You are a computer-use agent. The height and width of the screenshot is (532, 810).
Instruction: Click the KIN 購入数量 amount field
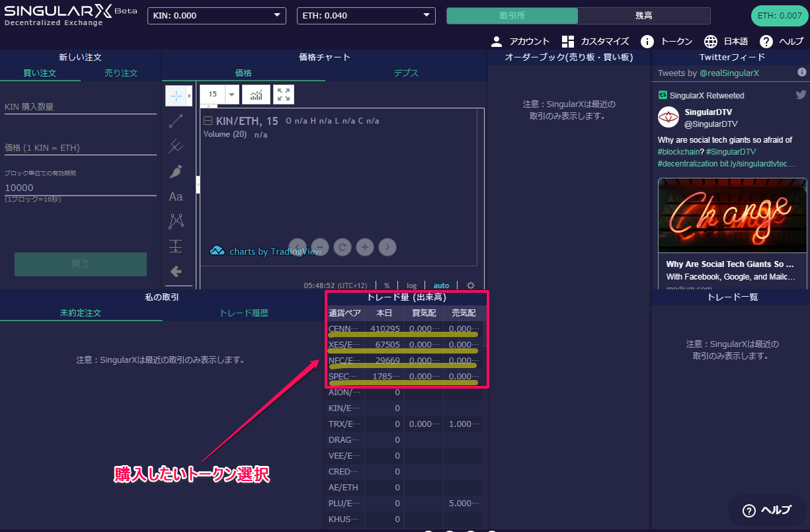click(x=81, y=106)
